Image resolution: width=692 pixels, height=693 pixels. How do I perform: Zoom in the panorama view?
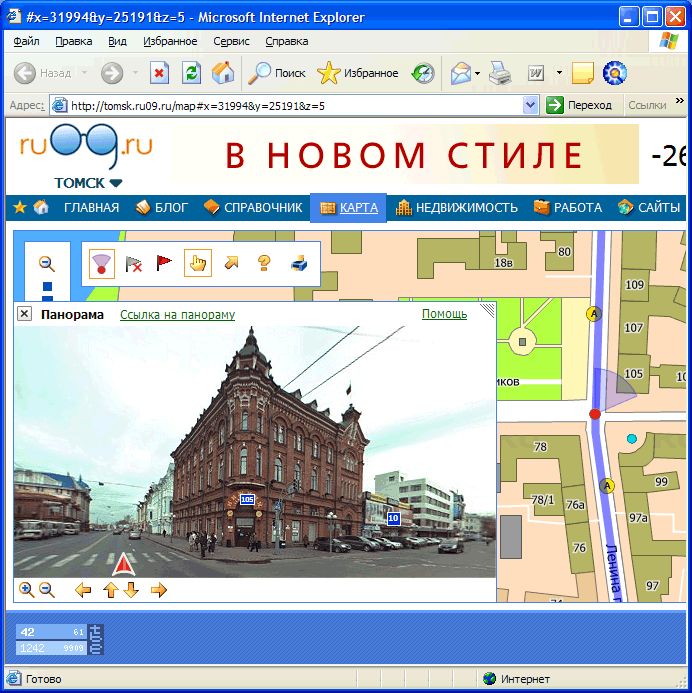click(x=27, y=590)
